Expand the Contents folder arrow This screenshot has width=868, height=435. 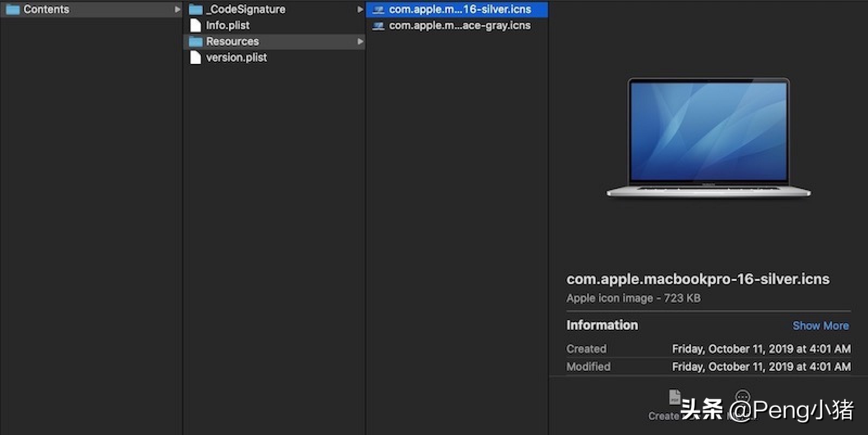click(x=177, y=9)
